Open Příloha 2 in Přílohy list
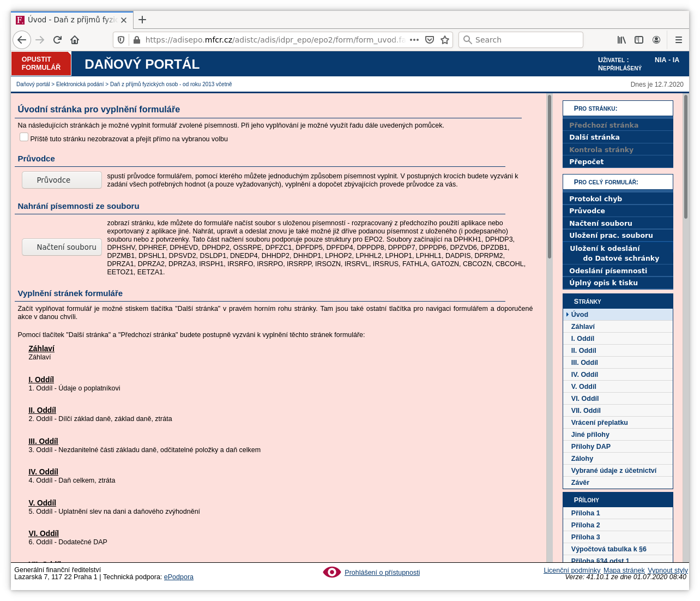This screenshot has width=700, height=601. (x=618, y=525)
